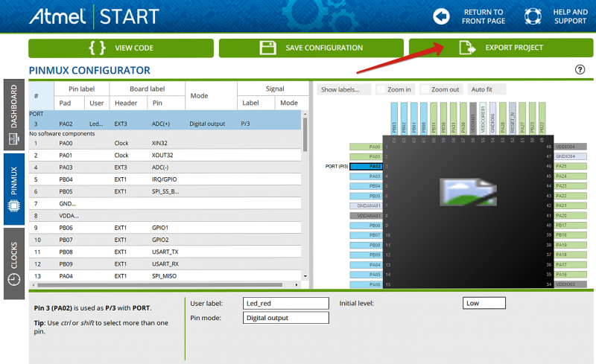Select row 10 PB07 GPIO2
596x364 pixels.
pos(165,240)
